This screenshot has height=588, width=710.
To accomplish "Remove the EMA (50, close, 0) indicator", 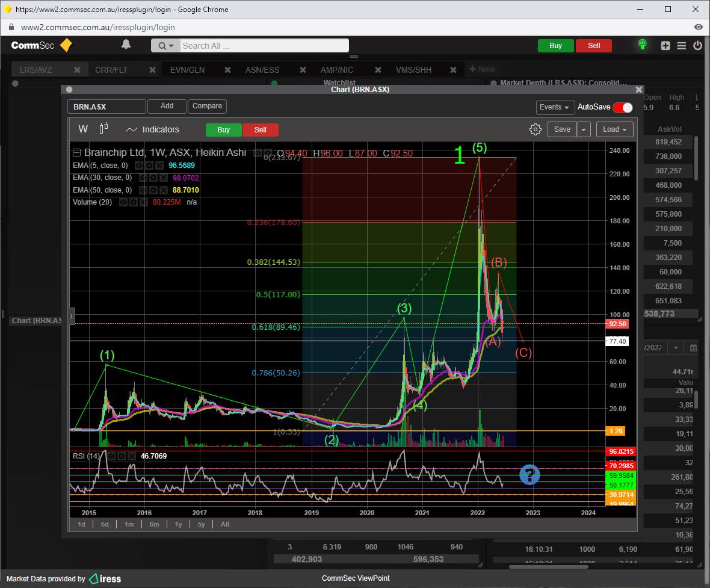I will point(164,190).
